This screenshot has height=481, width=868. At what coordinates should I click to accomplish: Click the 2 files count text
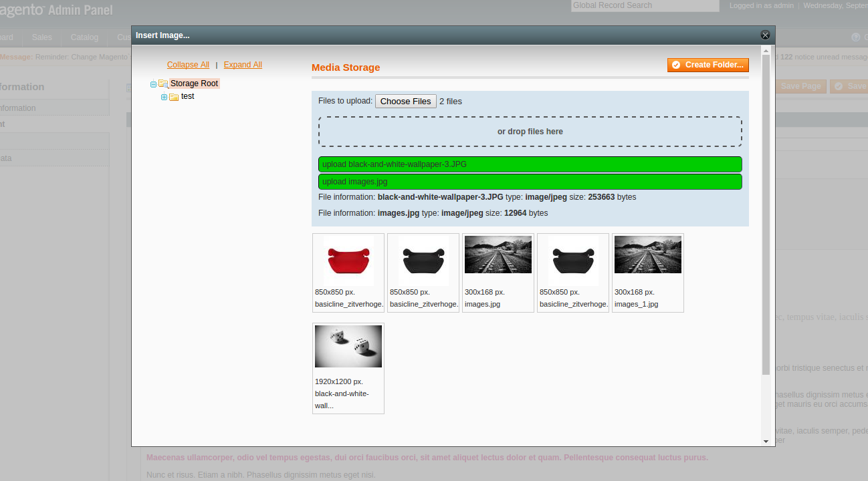(451, 102)
